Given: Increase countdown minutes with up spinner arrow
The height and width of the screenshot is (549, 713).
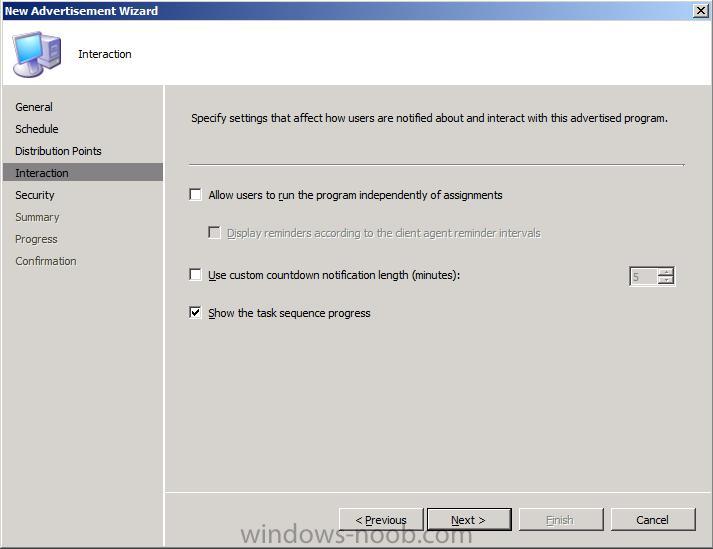Looking at the screenshot, I should click(666, 272).
